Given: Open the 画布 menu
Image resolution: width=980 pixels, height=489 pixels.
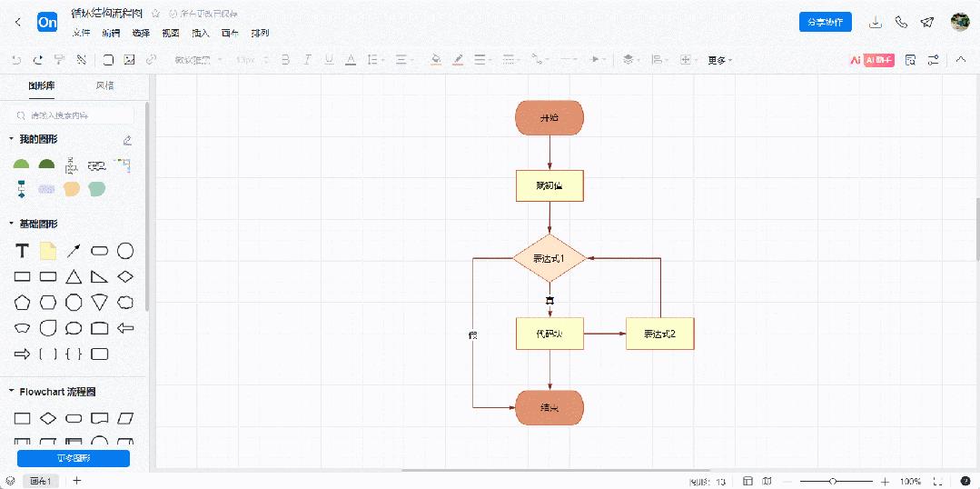Looking at the screenshot, I should (x=230, y=33).
